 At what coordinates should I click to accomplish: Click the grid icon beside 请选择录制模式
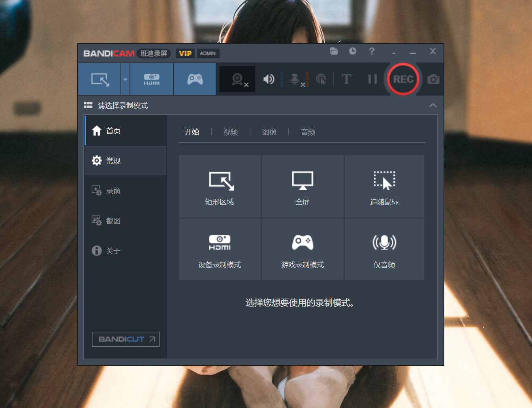88,105
